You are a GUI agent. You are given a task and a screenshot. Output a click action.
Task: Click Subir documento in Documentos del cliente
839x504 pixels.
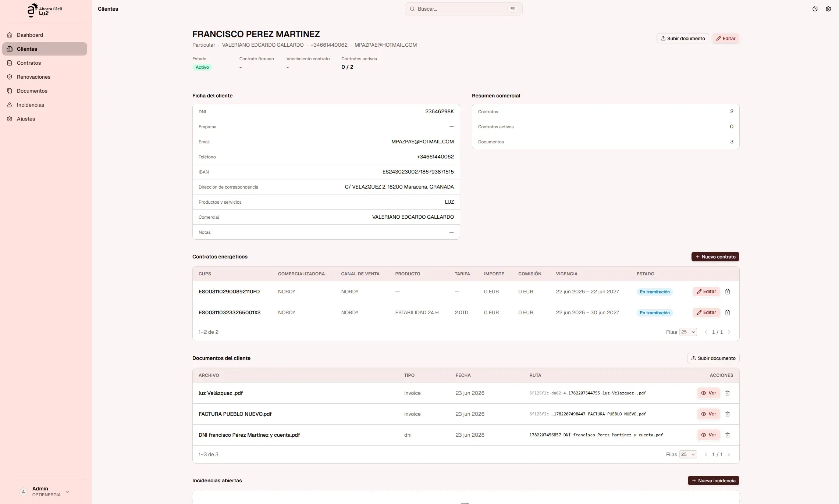pos(713,358)
